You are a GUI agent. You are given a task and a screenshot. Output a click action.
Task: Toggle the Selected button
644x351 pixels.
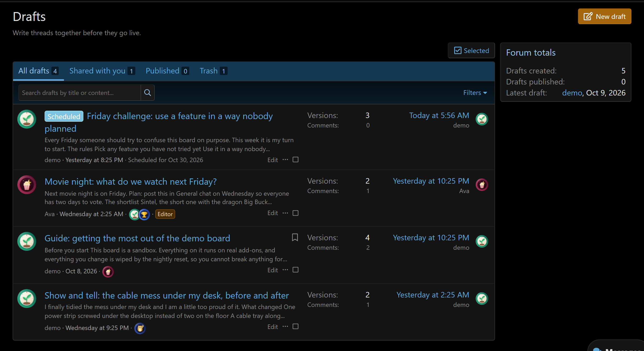click(x=471, y=50)
